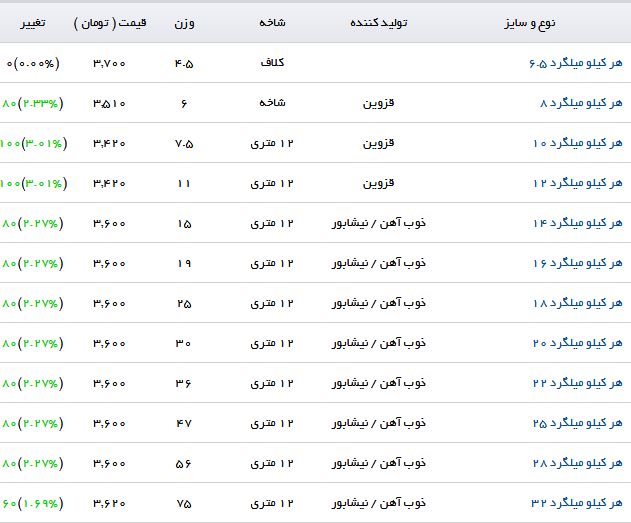
Task: Select change ۸۰(۲.۲۷%) in میلگرد ۱۴ row
Action: (x=33, y=223)
